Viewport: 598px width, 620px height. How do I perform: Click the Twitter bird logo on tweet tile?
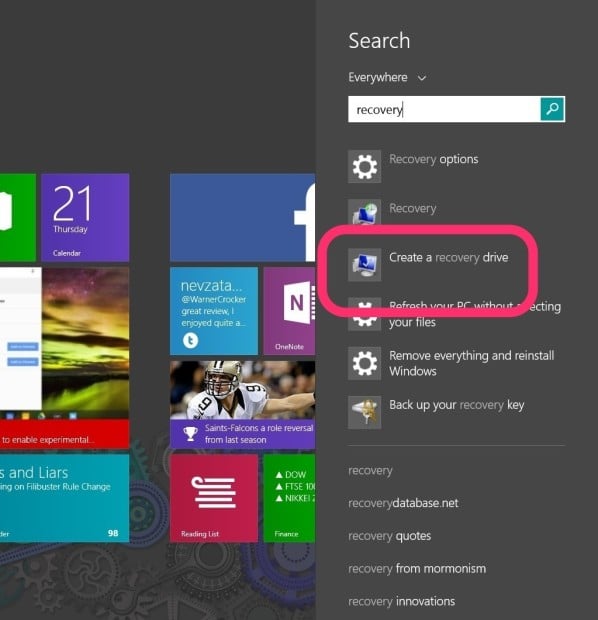[190, 340]
